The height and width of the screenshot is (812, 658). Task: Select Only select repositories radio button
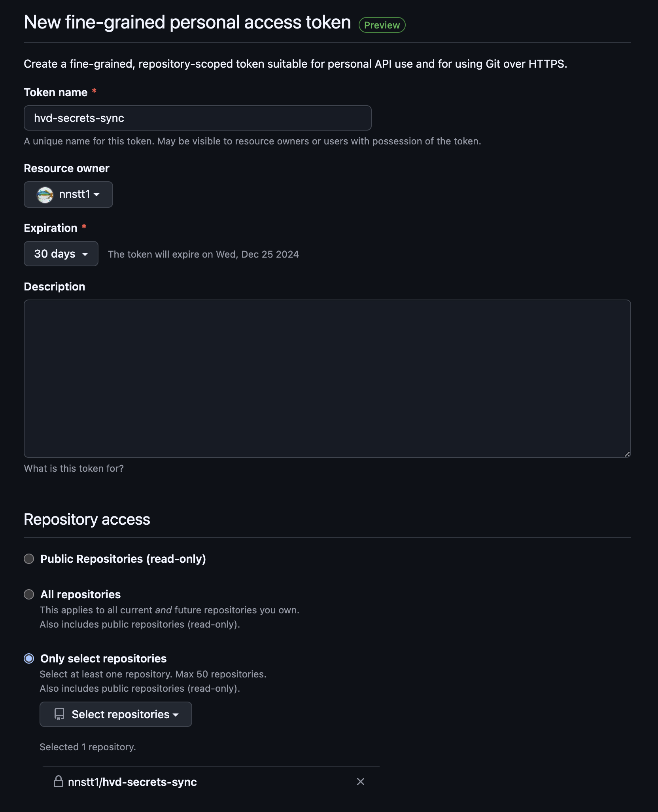point(29,658)
